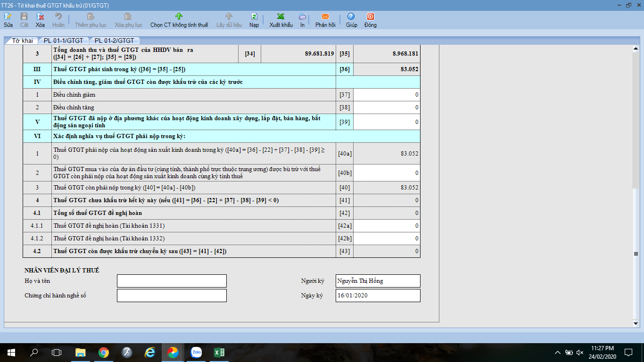
Task: Switch to the PL 01-1/GTGT tab
Action: pyautogui.click(x=63, y=41)
